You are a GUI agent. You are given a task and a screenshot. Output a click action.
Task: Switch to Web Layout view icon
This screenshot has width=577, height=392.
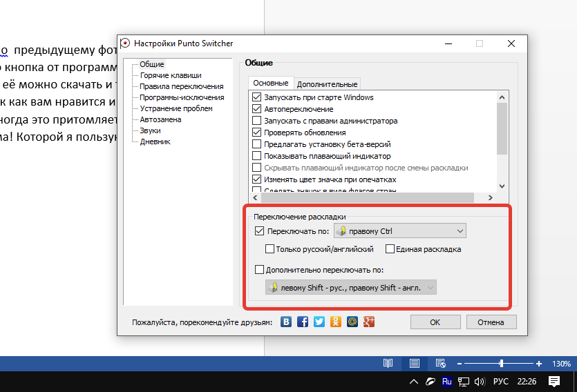pyautogui.click(x=440, y=363)
